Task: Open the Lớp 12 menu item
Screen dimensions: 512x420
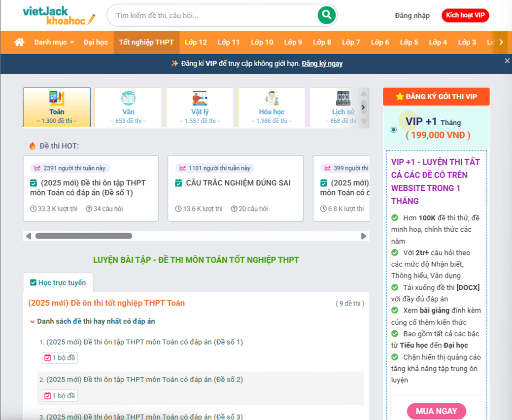Action: (196, 42)
